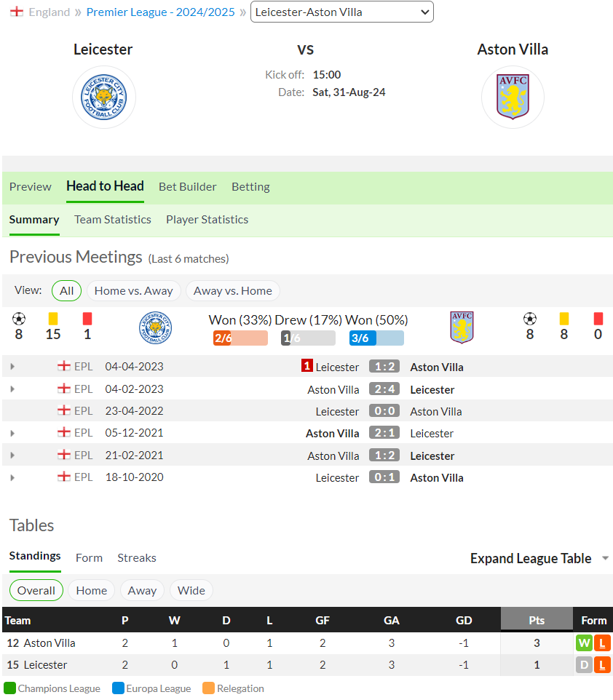Open Premier League - 2024/2025 breadcrumb link
The image size is (613, 700).
pos(160,12)
